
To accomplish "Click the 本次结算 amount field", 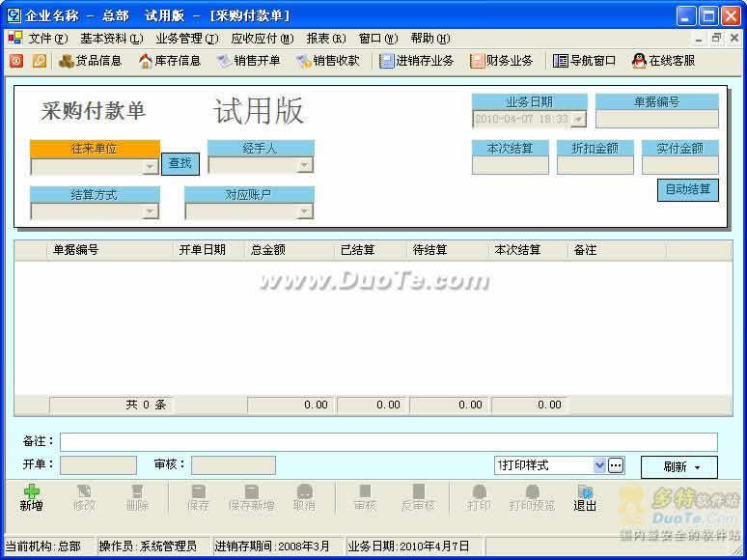I will click(x=511, y=165).
